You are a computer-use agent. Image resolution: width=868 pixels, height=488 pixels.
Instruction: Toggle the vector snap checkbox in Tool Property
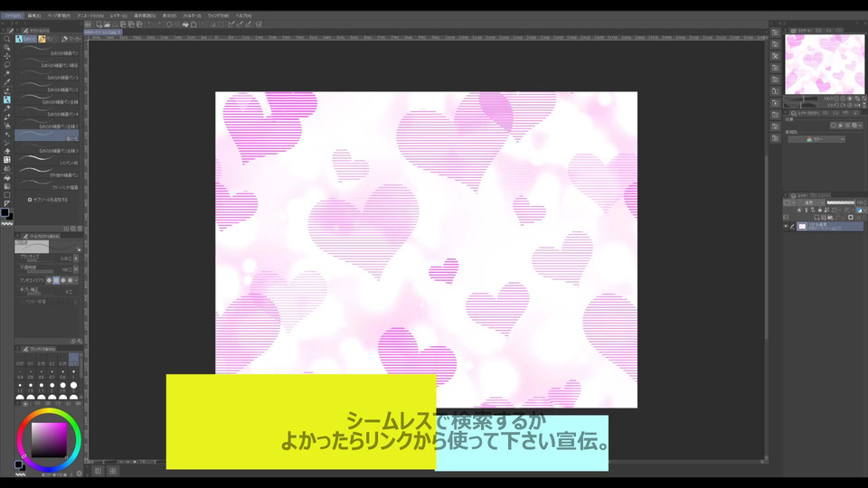[x=24, y=302]
